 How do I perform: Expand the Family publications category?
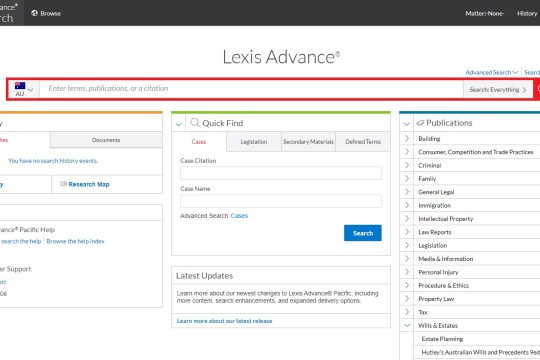click(407, 178)
